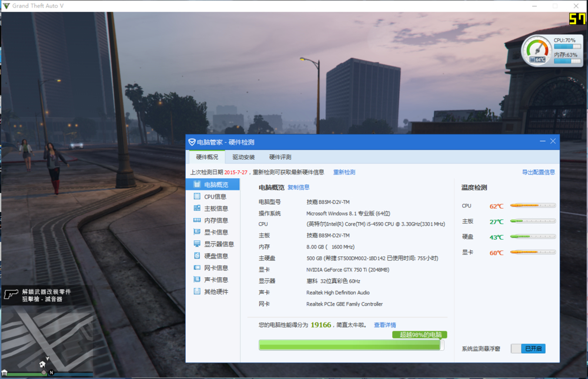Click the CPU:70% usage bar in floating monitor
This screenshot has height=379, width=588.
click(567, 46)
